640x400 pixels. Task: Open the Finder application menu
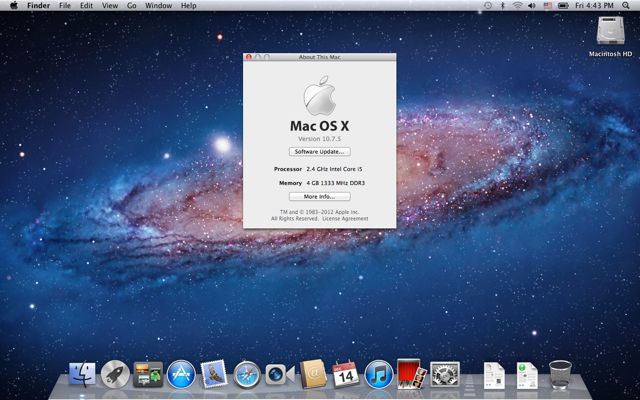38,5
